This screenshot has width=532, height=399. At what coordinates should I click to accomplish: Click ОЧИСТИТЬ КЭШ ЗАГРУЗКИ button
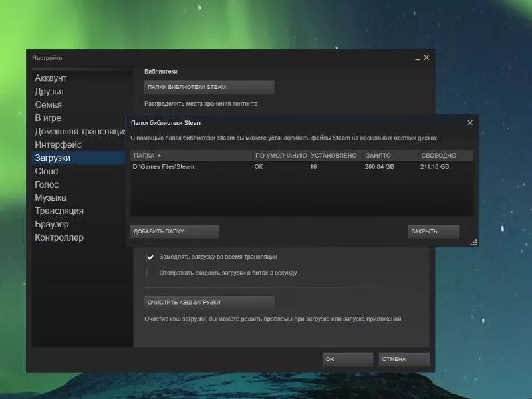209,302
